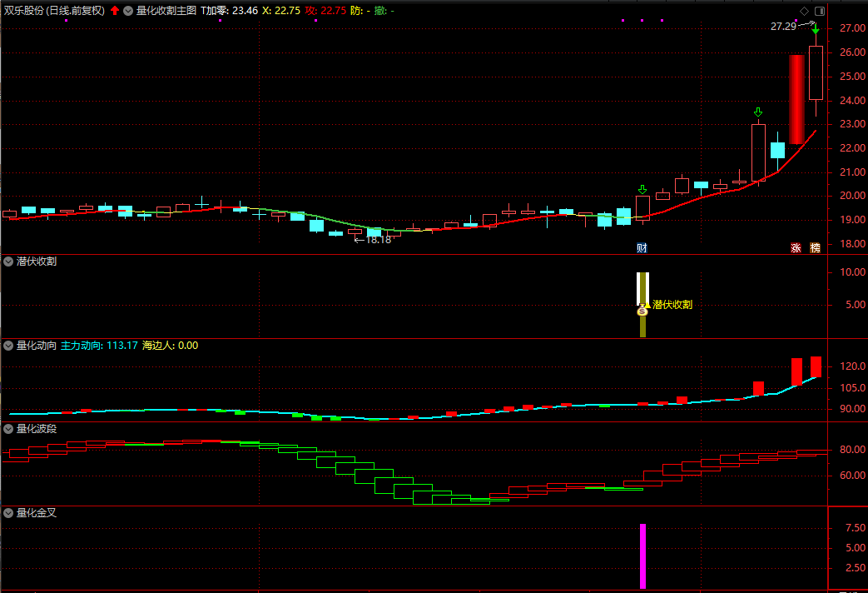The height and width of the screenshot is (593, 868).
Task: Click the 27.00 price axis label
Action: 852,28
